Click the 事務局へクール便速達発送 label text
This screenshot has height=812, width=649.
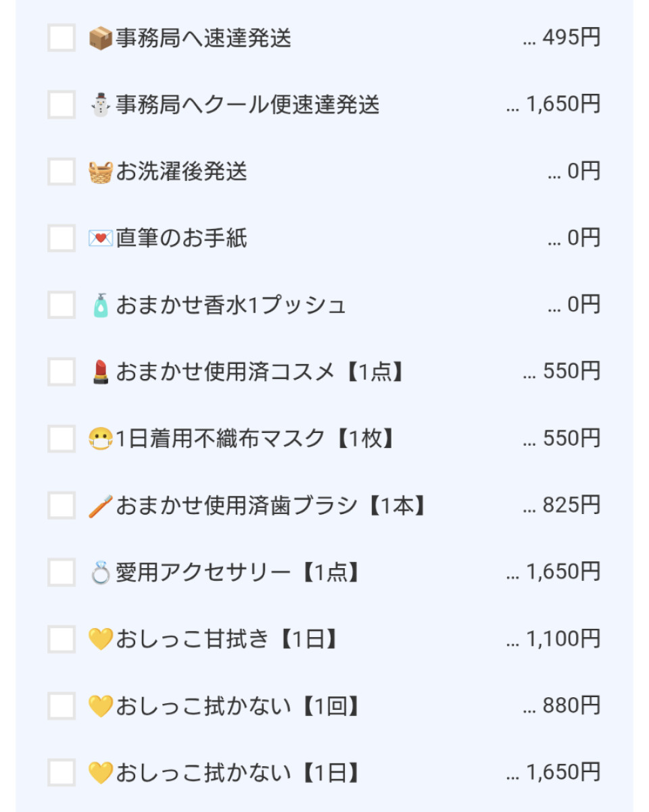click(x=247, y=105)
